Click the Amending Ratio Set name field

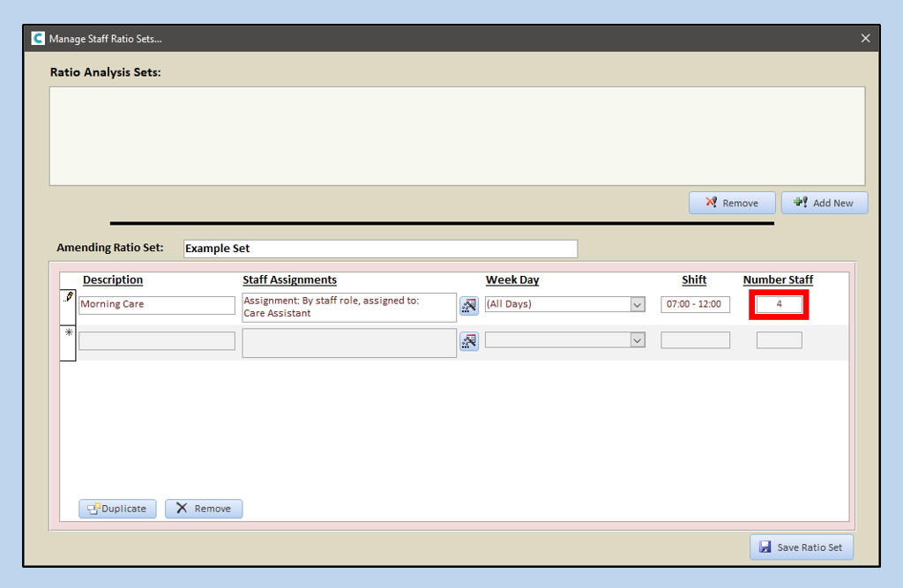click(380, 249)
